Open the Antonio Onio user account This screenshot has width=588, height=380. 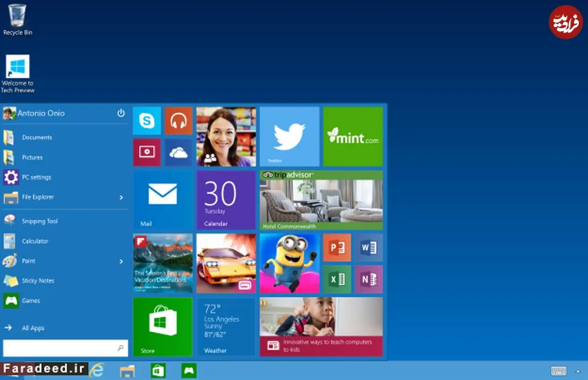pos(34,113)
